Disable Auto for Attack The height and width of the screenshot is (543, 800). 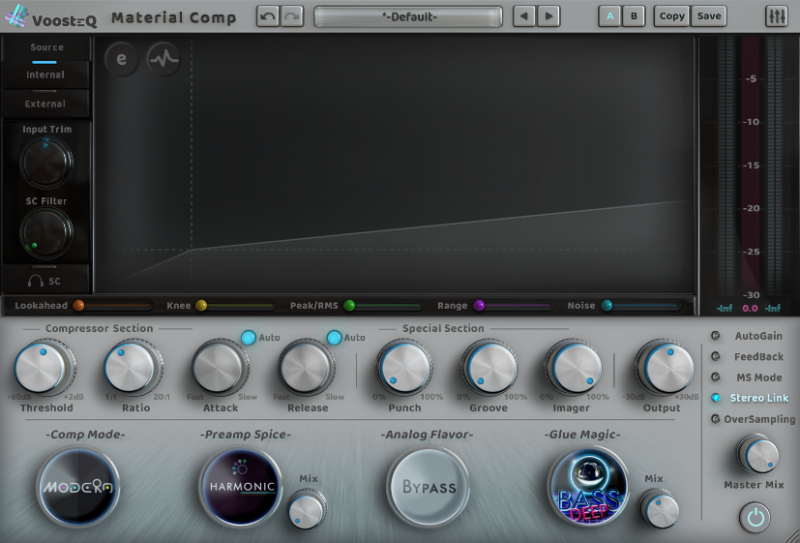pos(248,338)
